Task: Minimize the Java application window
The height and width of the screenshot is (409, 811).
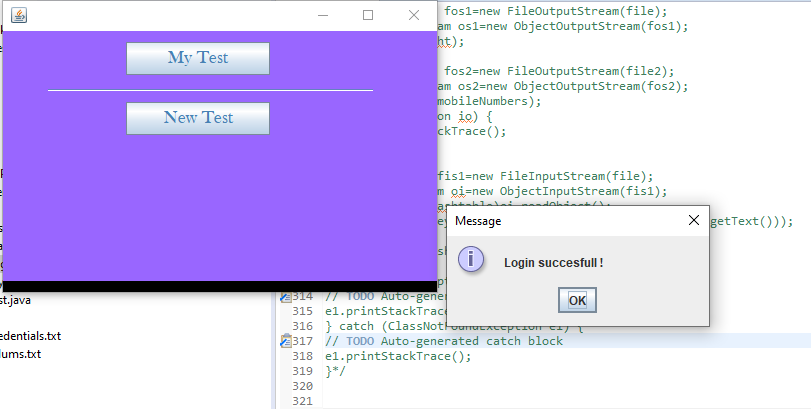Action: pyautogui.click(x=323, y=16)
